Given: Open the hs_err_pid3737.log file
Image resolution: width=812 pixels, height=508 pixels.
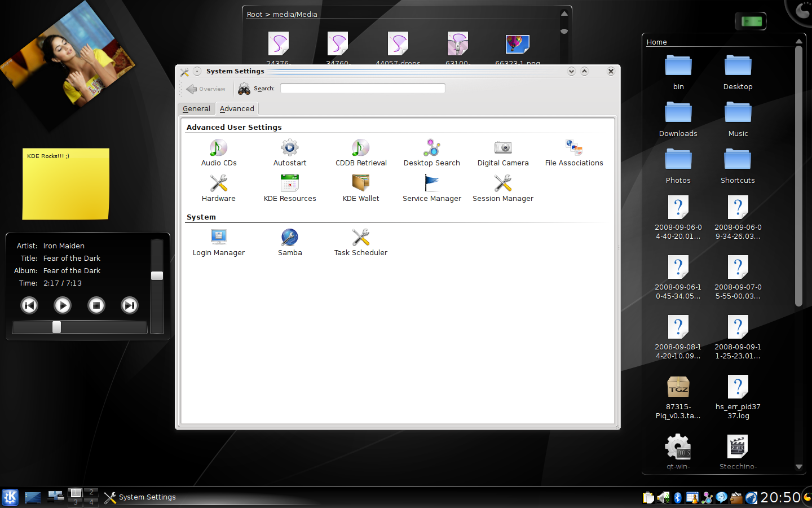Looking at the screenshot, I should coord(738,397).
